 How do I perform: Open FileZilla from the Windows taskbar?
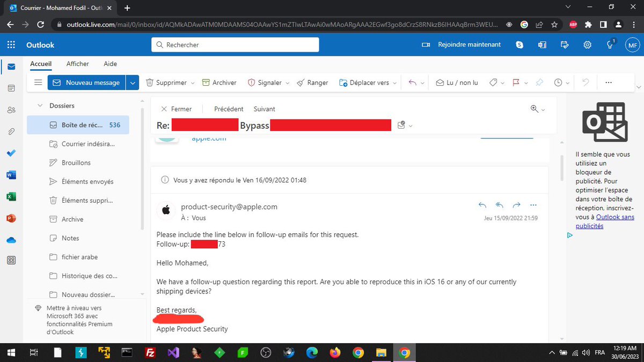(150, 352)
